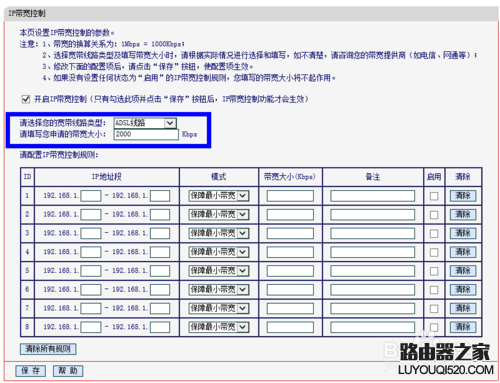Click 清除 button for rule 6
The width and height of the screenshot is (500, 383).
point(463,289)
